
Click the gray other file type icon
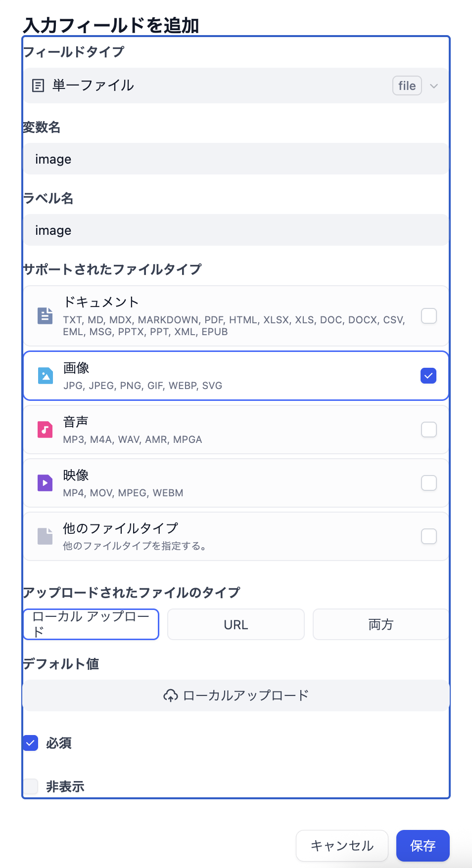click(45, 536)
